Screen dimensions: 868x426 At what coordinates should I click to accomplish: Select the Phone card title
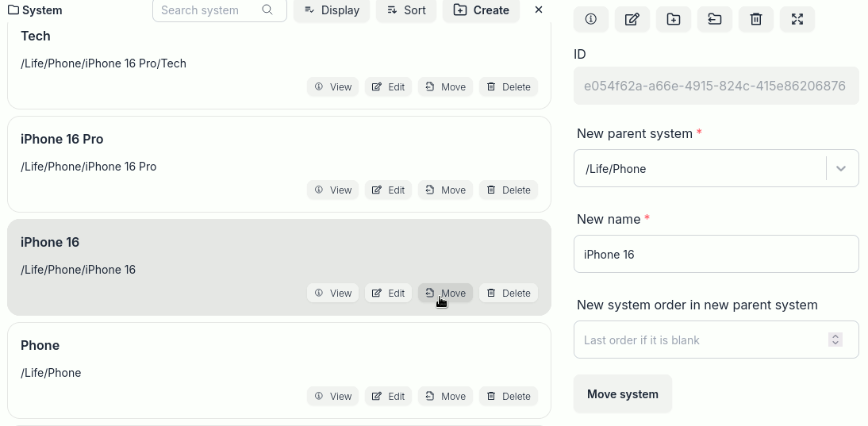point(40,345)
